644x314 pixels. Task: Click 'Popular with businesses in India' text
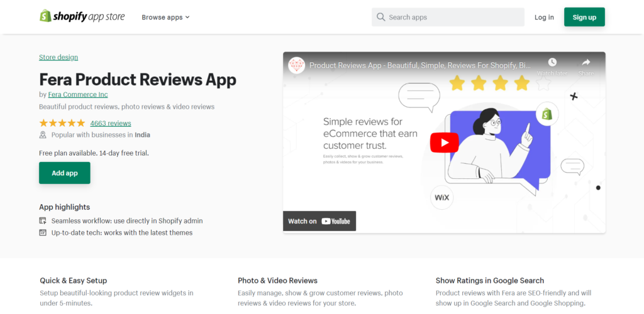click(x=101, y=135)
